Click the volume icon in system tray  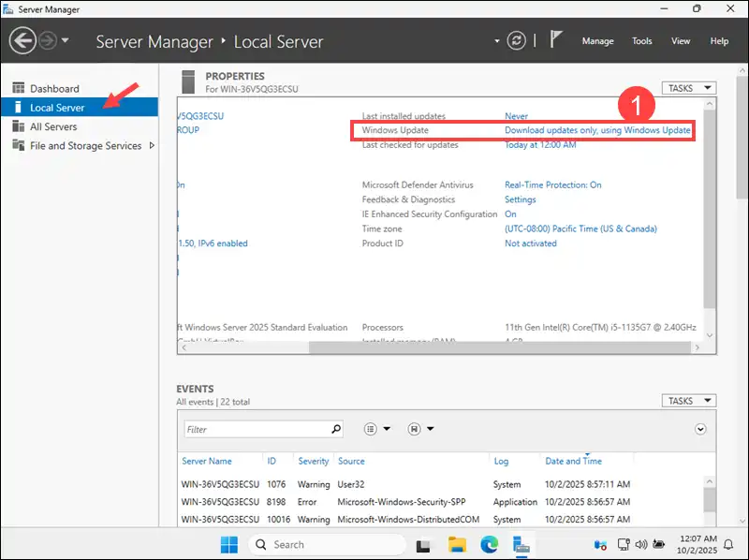[642, 544]
